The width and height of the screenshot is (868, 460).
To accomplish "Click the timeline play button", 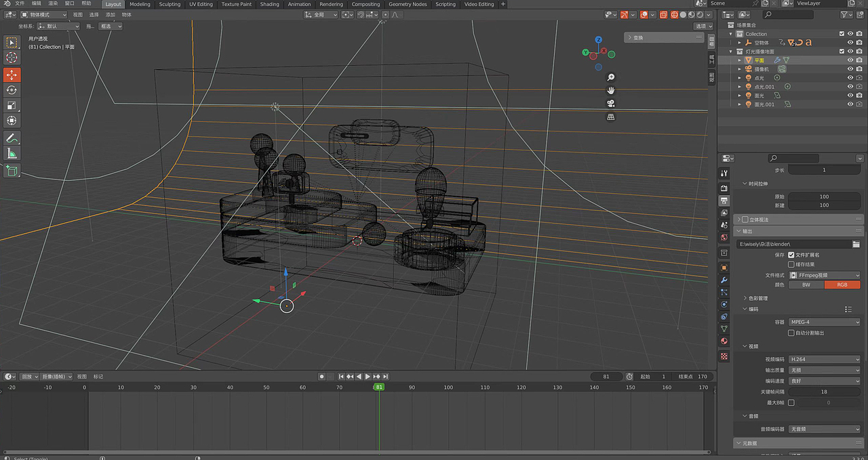I will click(368, 376).
